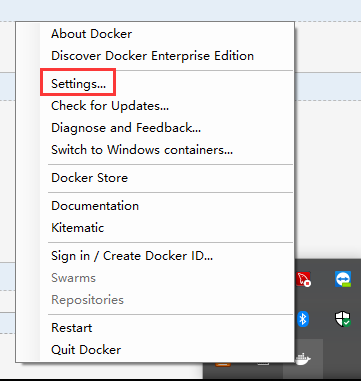Choose Discover Docker Enterprise Edition
The width and height of the screenshot is (361, 381).
(152, 56)
